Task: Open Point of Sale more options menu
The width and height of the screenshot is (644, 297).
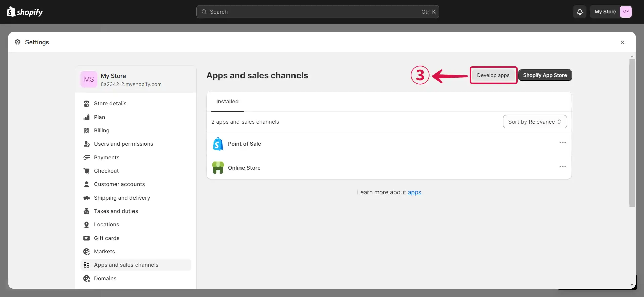Action: pos(562,143)
